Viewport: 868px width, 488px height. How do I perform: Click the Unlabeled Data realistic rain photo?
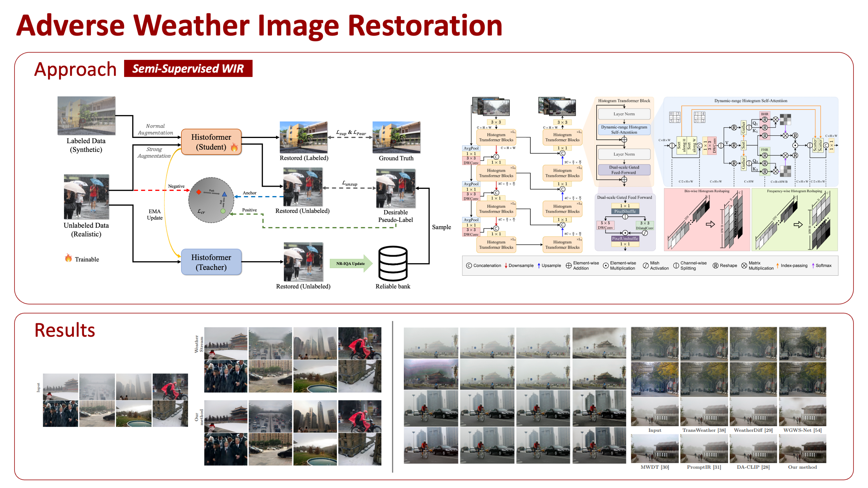click(86, 196)
